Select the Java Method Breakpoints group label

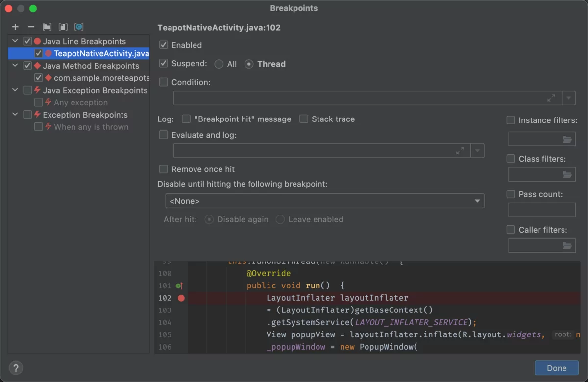91,66
